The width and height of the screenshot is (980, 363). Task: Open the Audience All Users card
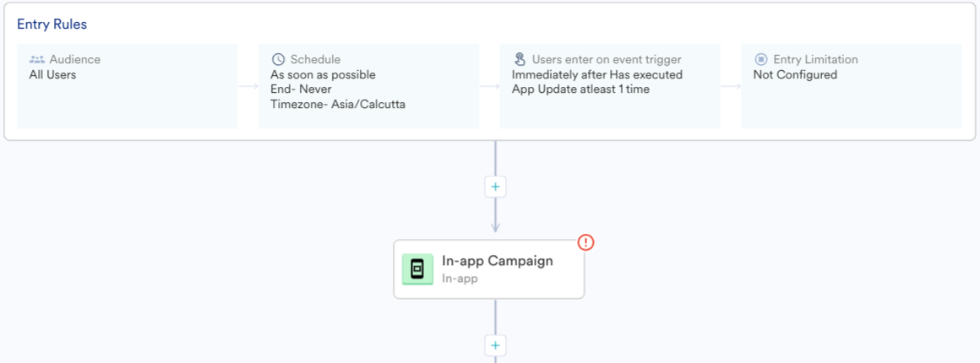click(128, 86)
